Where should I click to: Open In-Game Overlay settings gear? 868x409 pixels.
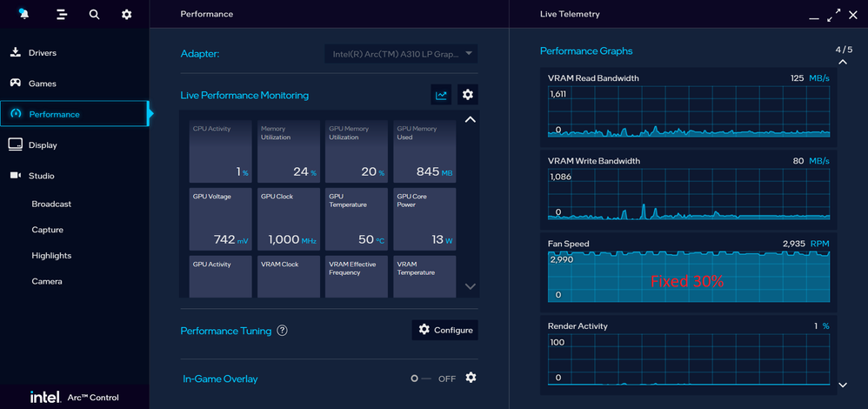pyautogui.click(x=471, y=378)
